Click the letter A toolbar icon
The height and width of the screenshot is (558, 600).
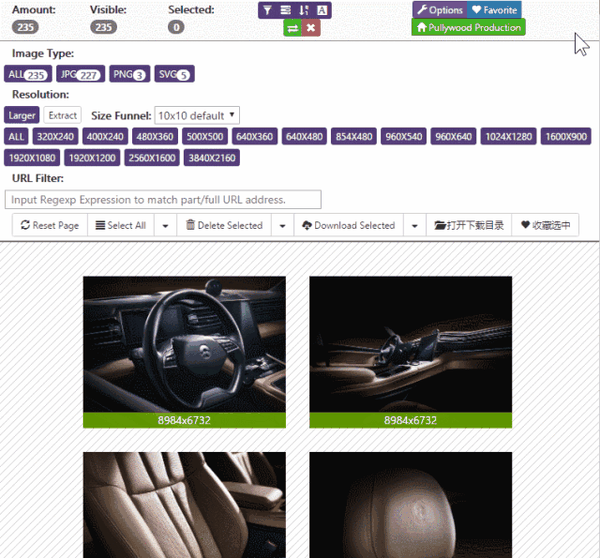click(x=322, y=10)
